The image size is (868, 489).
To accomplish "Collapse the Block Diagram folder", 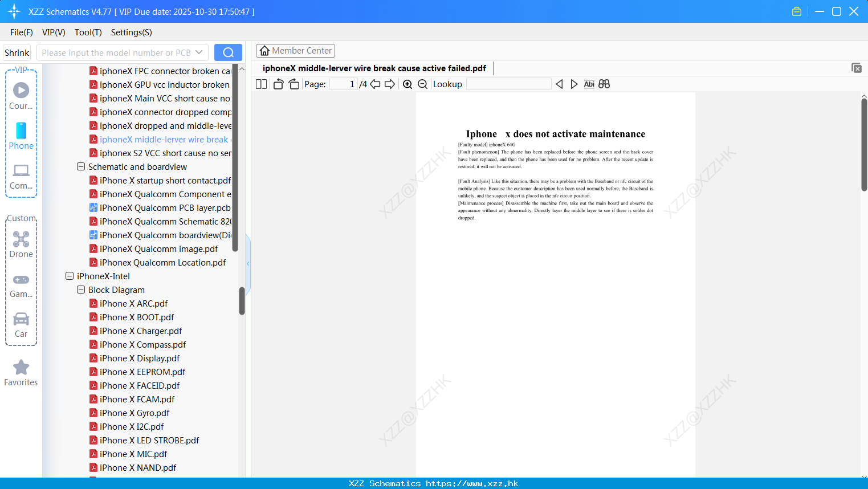I will (x=81, y=290).
